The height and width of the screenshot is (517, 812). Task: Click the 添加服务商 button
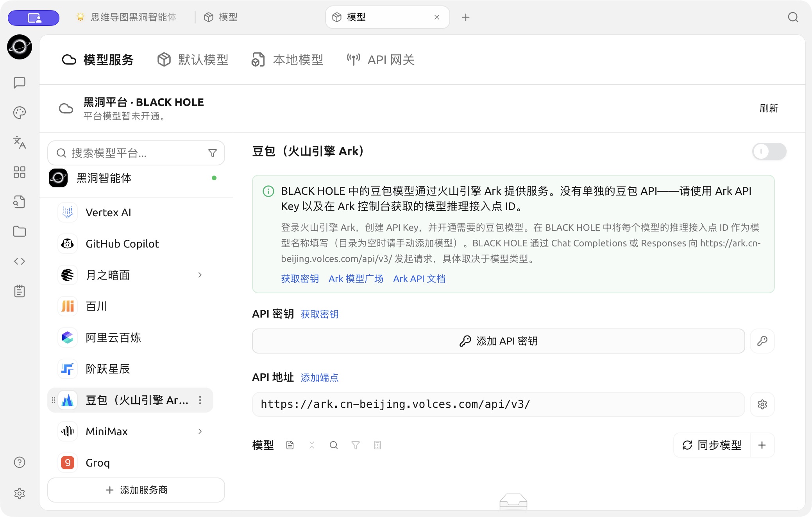[136, 490]
